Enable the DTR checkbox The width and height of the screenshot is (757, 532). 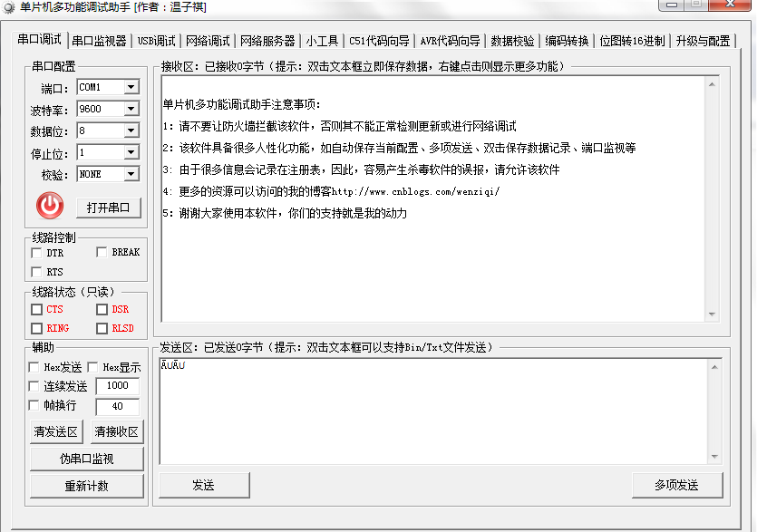(36, 253)
